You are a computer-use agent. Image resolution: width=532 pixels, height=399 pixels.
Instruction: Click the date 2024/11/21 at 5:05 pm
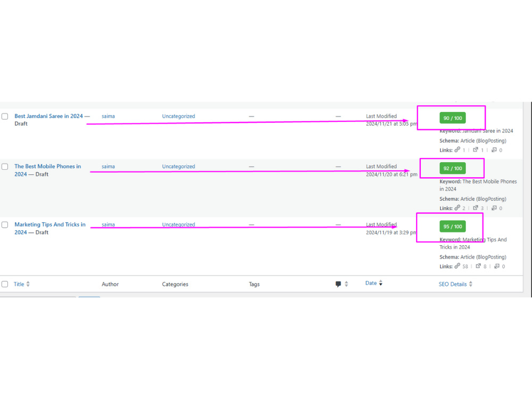pos(392,124)
